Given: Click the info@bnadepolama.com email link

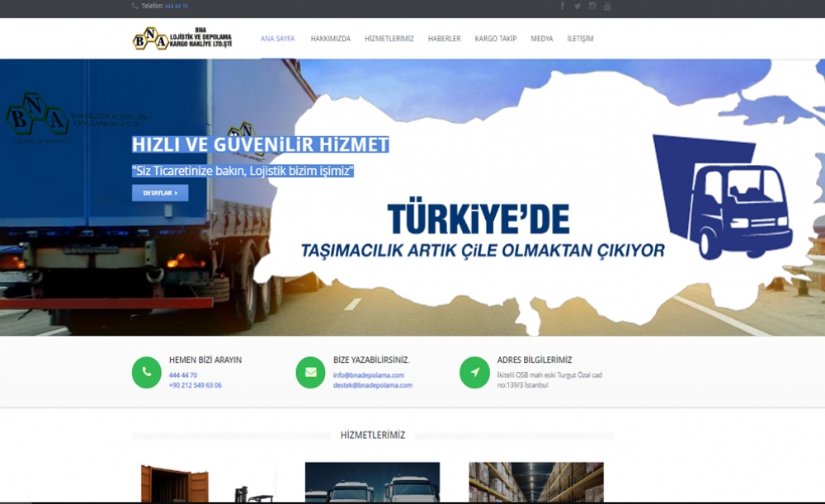Looking at the screenshot, I should tap(368, 375).
